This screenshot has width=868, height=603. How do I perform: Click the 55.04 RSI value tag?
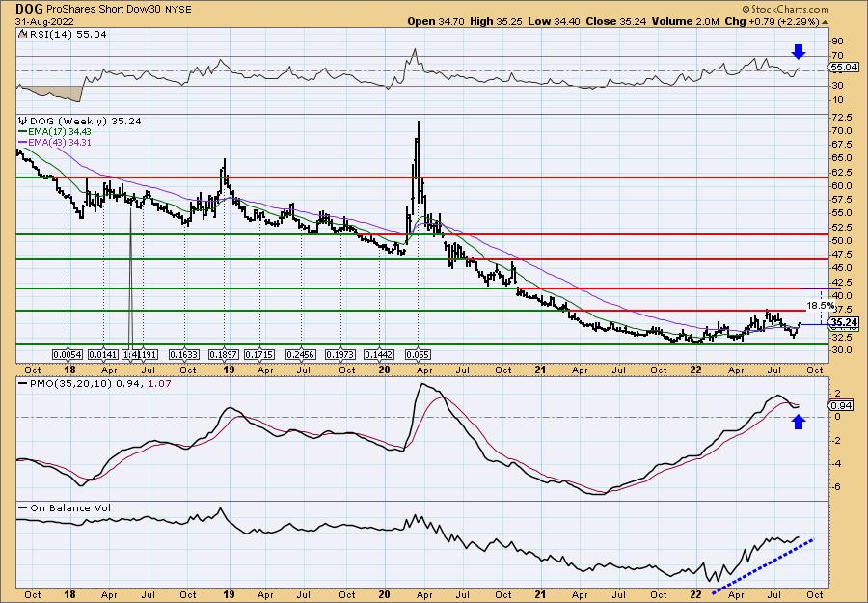click(845, 67)
